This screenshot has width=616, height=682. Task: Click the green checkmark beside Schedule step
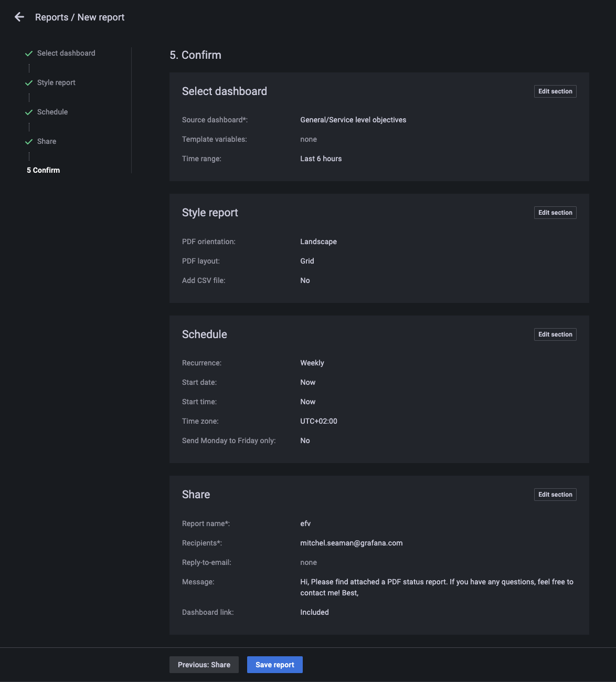pyautogui.click(x=28, y=112)
